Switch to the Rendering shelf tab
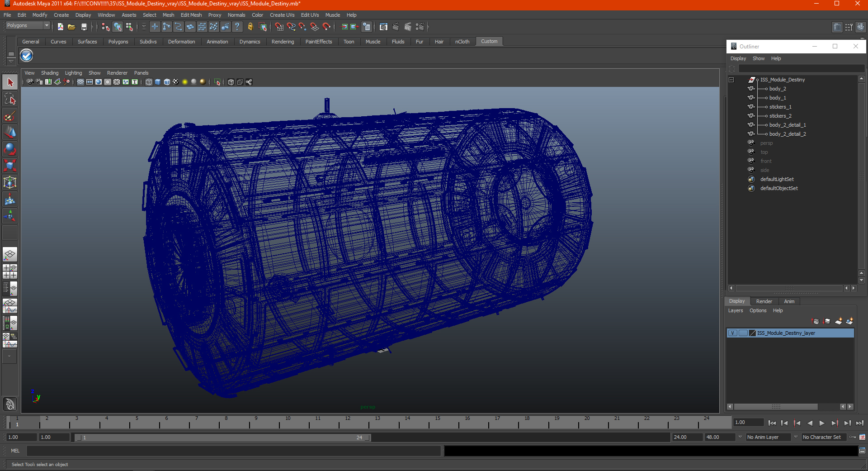This screenshot has width=868, height=471. (283, 42)
